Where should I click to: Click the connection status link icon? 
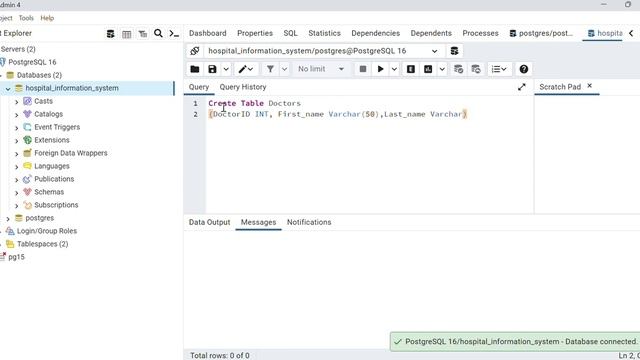(x=195, y=51)
